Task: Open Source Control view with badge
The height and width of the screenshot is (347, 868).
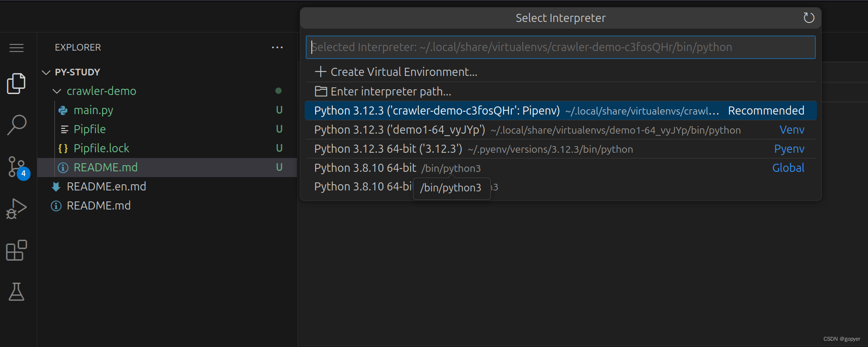Action: [x=17, y=167]
